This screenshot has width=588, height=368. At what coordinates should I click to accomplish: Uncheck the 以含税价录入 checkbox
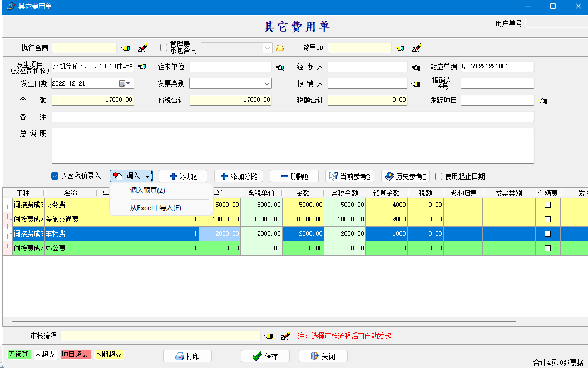[x=55, y=176]
